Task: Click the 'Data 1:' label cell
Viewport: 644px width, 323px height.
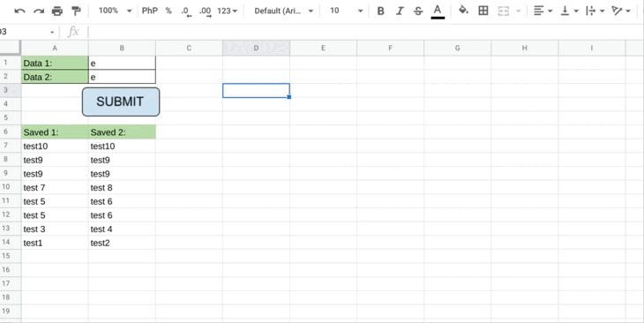Action: (x=55, y=63)
